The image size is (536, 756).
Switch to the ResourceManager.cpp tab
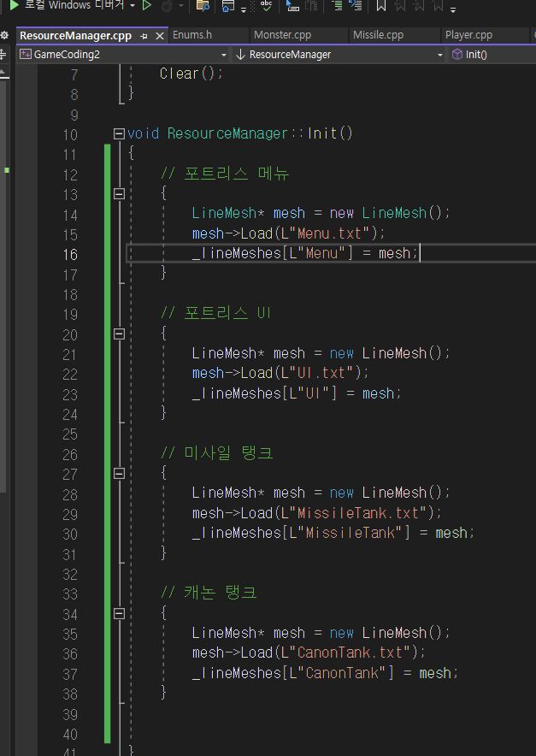(76, 36)
